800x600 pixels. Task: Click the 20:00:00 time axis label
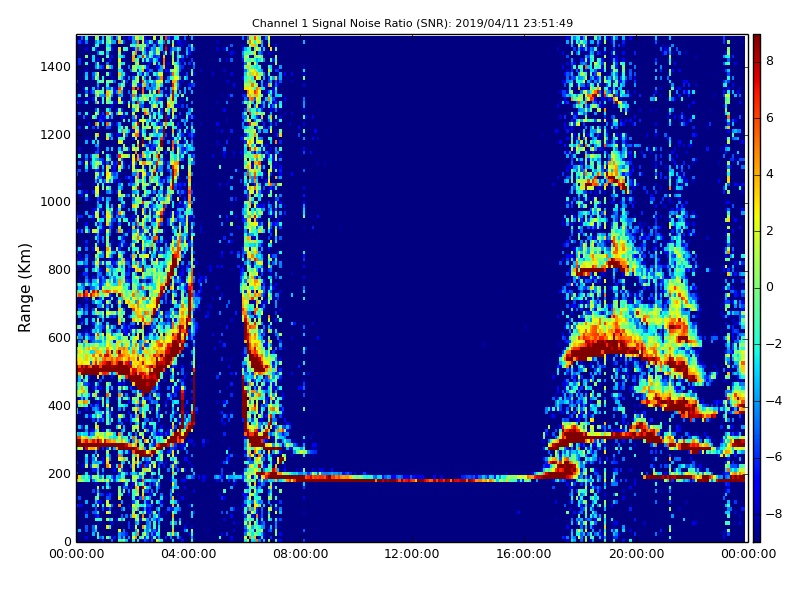[x=636, y=554]
